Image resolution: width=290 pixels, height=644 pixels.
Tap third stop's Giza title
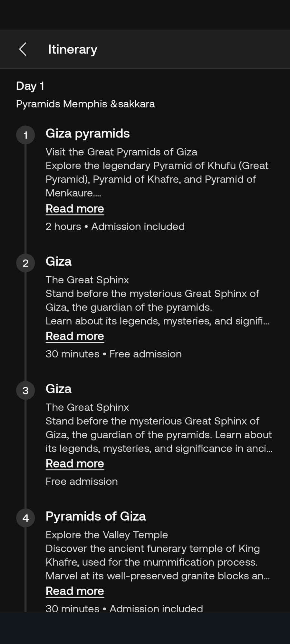59,389
